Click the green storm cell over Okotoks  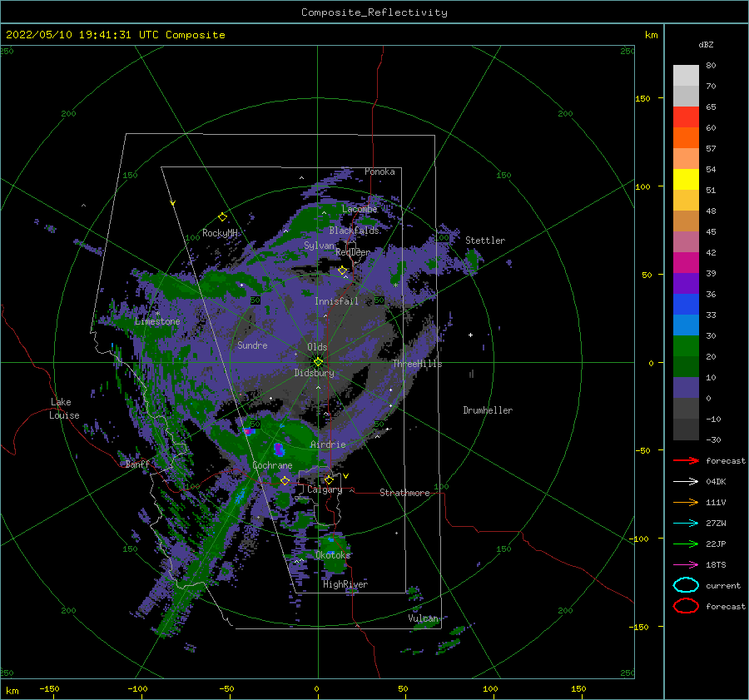coord(334,553)
